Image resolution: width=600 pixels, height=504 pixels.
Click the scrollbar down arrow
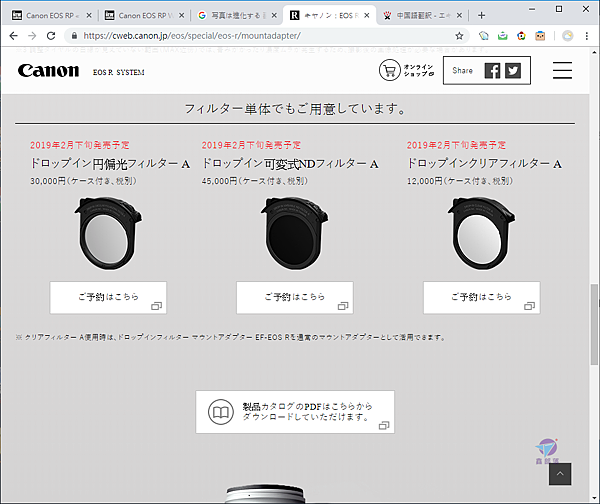tap(594, 498)
